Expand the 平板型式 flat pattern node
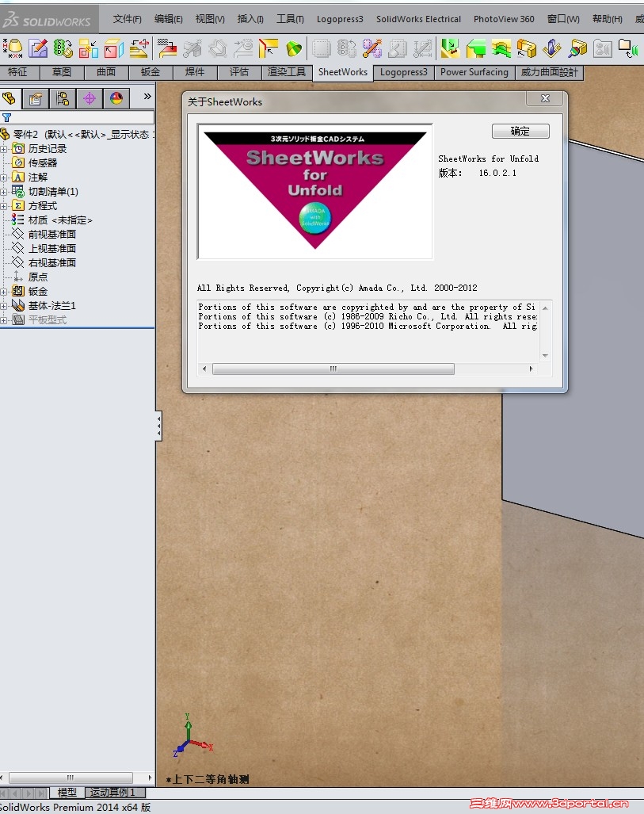 (x=4, y=320)
